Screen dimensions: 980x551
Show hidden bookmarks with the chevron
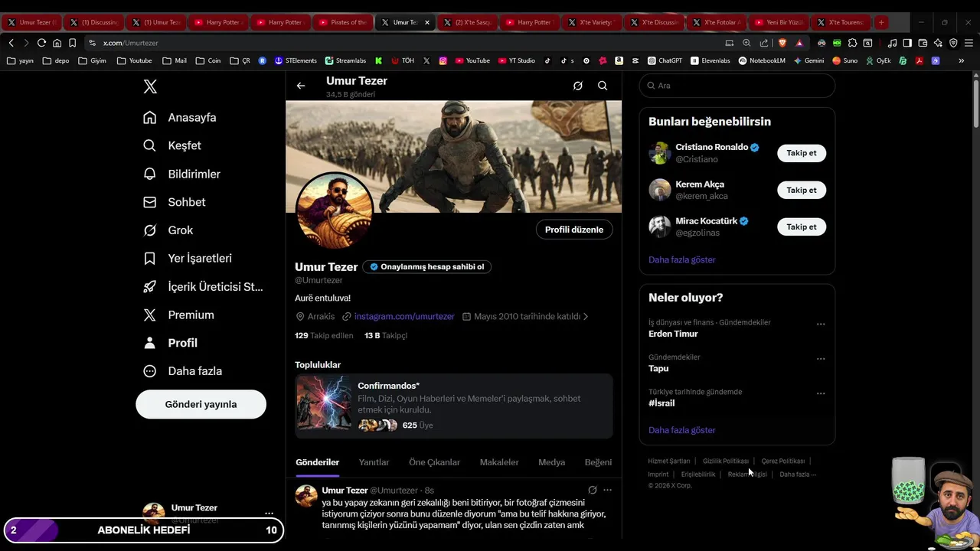[x=962, y=60]
